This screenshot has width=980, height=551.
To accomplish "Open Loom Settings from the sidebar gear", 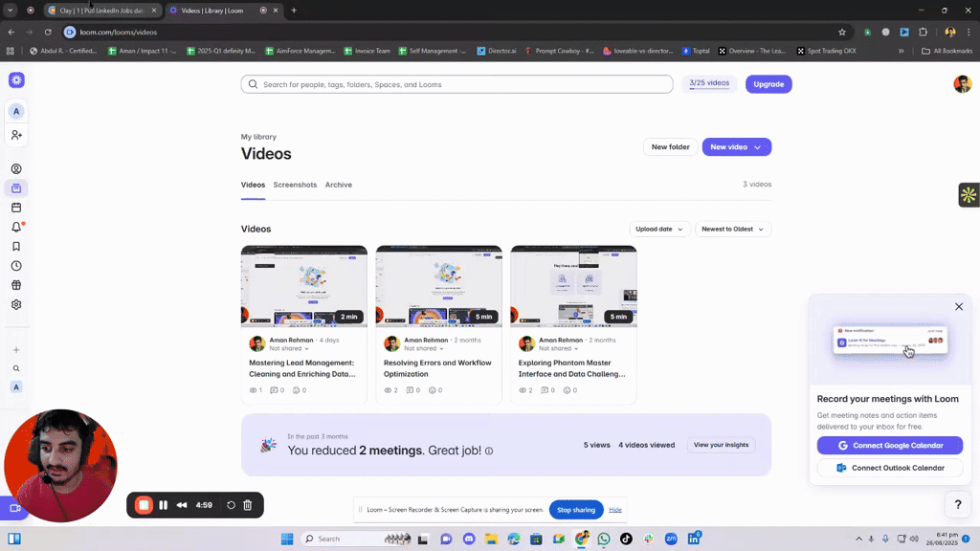I will pyautogui.click(x=16, y=304).
